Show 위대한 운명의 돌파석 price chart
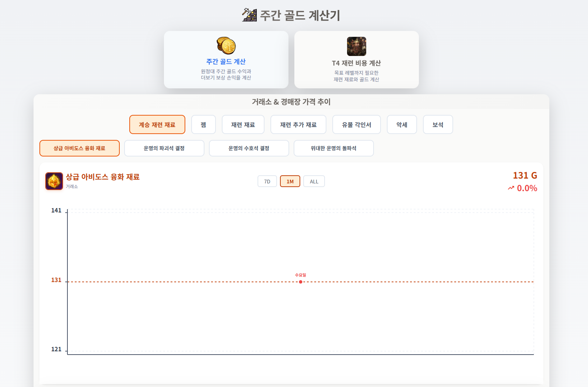This screenshot has width=588, height=387. click(x=333, y=148)
